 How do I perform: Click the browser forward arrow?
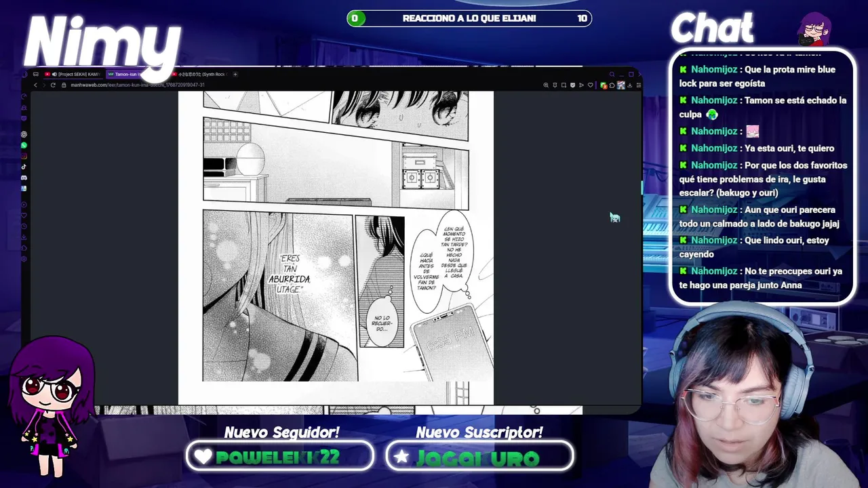pos(44,85)
